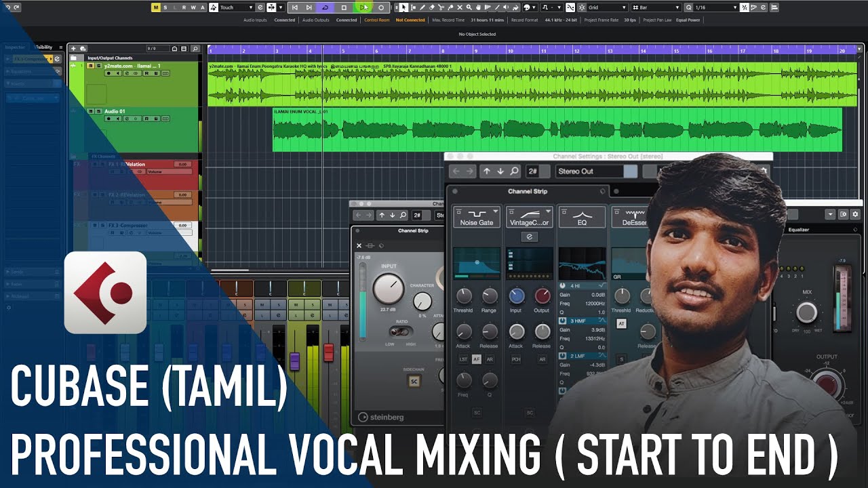868x488 pixels.
Task: Toggle EQ band 3 HMF on/off
Action: [563, 321]
